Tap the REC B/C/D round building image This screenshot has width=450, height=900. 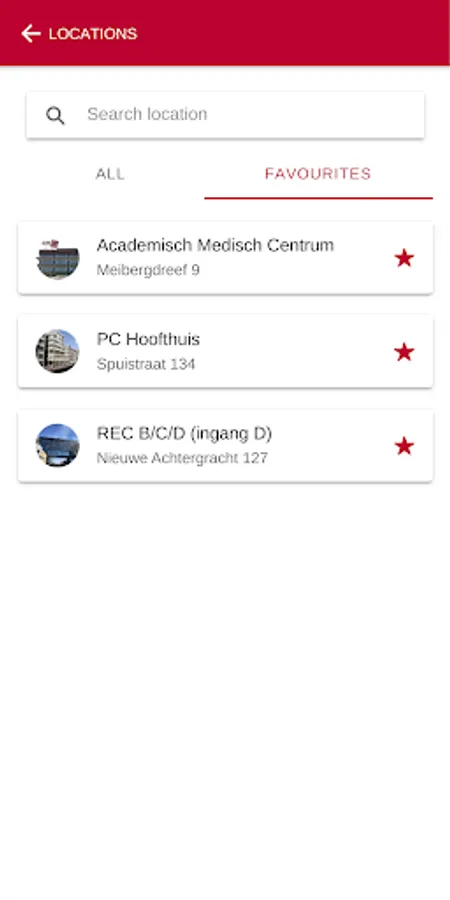click(x=57, y=445)
